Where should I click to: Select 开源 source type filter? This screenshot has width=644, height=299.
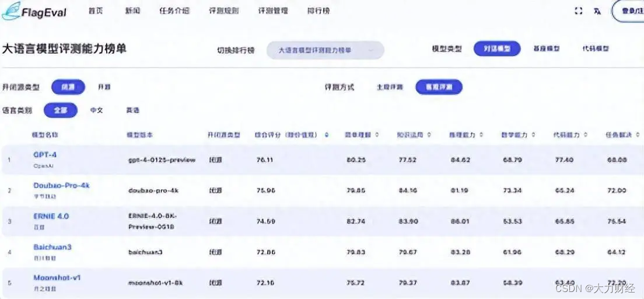coord(104,87)
